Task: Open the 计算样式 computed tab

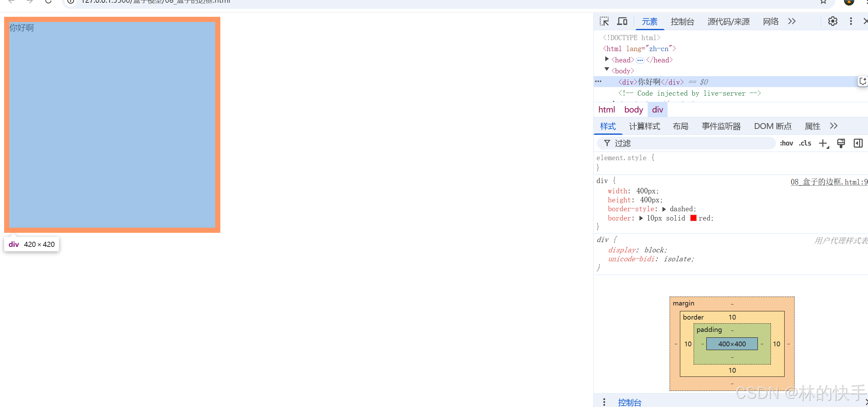Action: pyautogui.click(x=644, y=126)
